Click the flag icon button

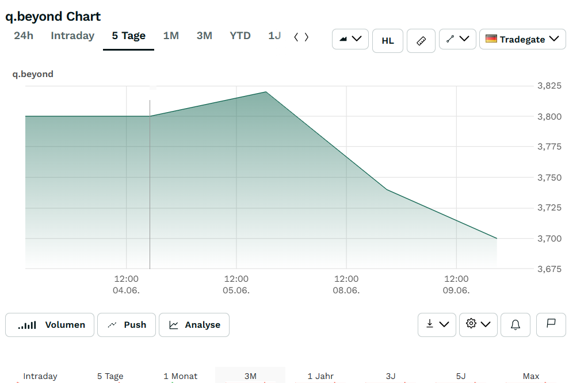click(x=551, y=325)
